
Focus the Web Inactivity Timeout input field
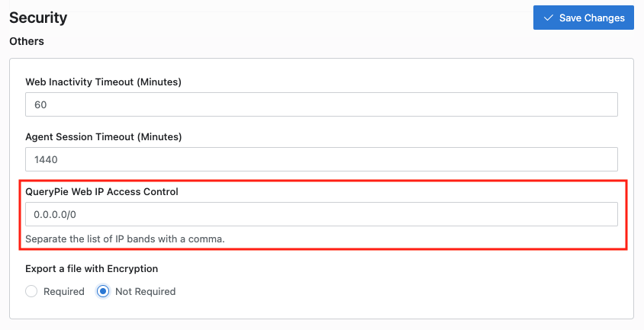tap(321, 104)
